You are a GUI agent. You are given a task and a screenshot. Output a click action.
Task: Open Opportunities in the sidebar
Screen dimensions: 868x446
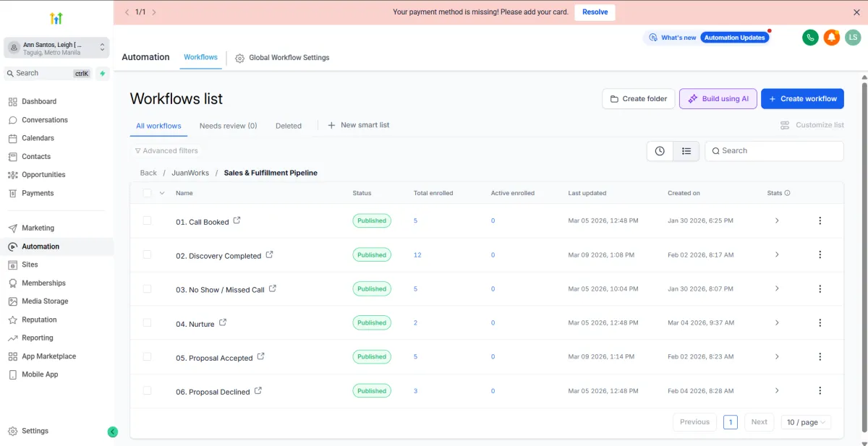click(43, 175)
